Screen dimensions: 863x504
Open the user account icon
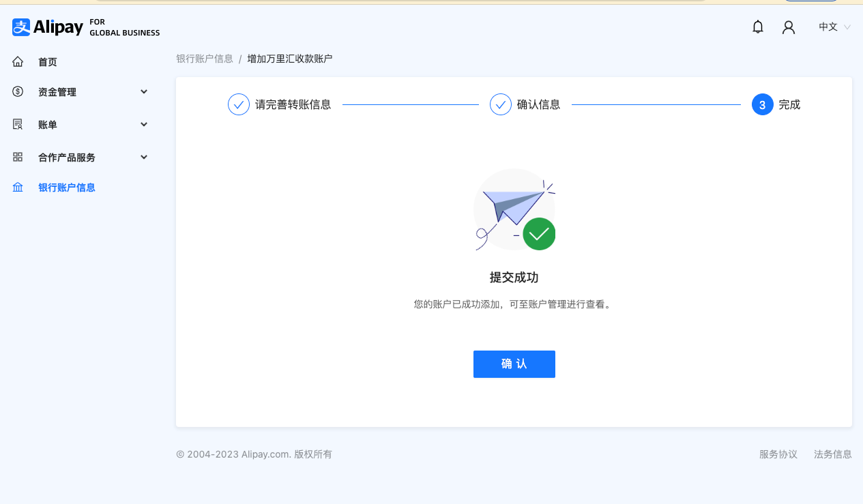click(x=789, y=27)
